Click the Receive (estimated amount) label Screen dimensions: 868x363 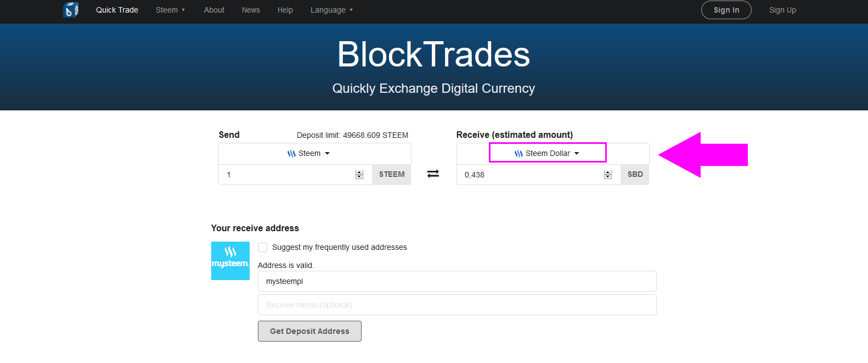pos(515,135)
